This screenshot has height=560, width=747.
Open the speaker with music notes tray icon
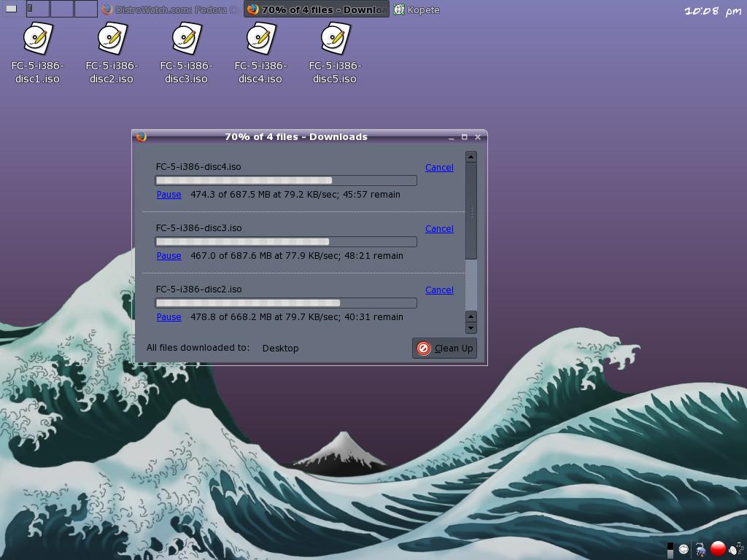click(x=736, y=548)
